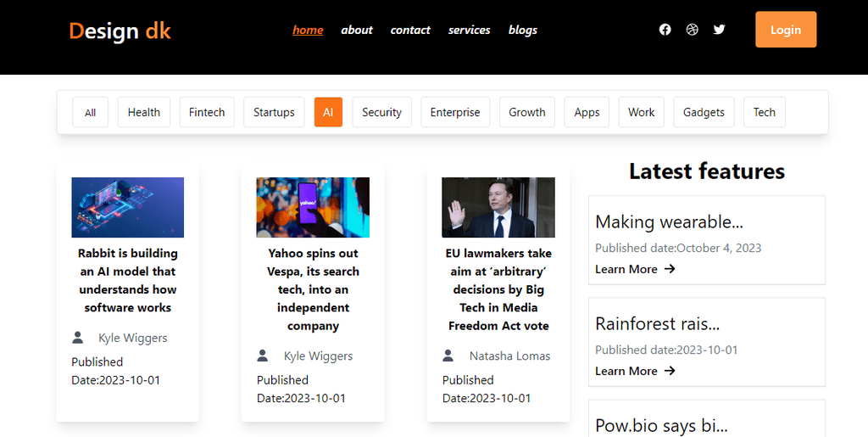Click Learn More under Rainforest rais
The height and width of the screenshot is (437, 868).
pyautogui.click(x=626, y=371)
